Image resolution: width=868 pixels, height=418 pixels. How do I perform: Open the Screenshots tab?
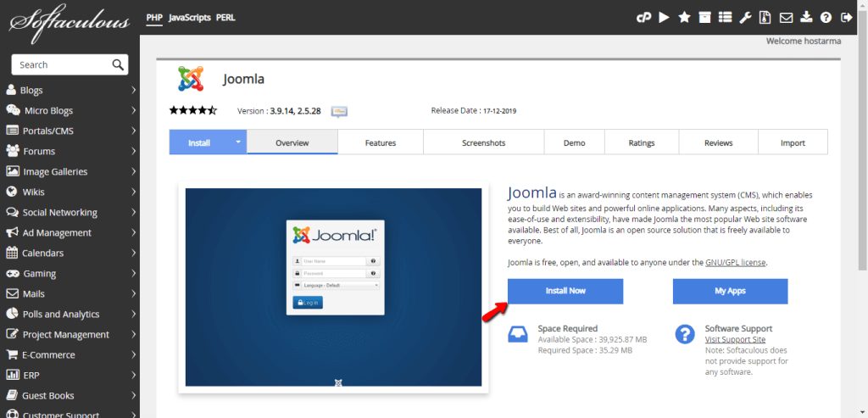click(483, 142)
